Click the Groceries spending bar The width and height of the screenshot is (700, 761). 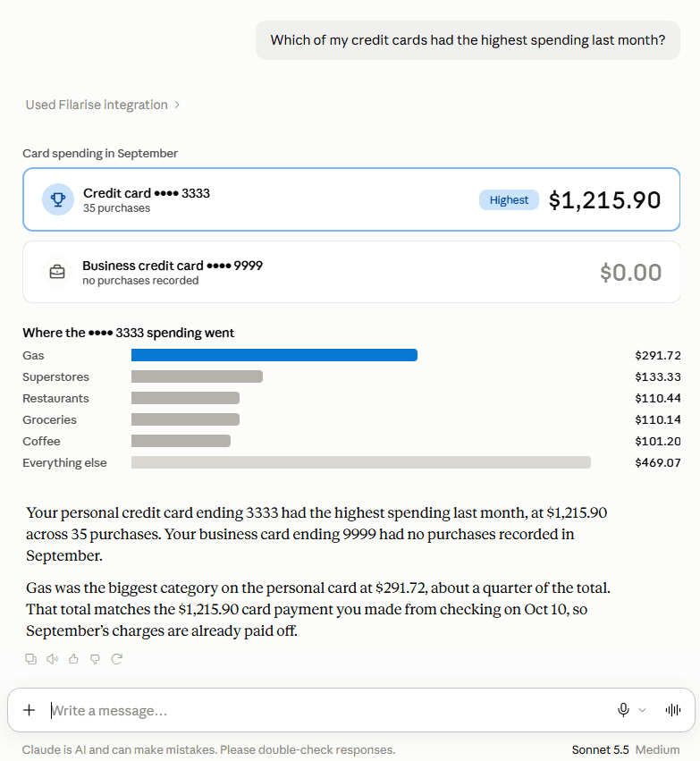click(185, 419)
